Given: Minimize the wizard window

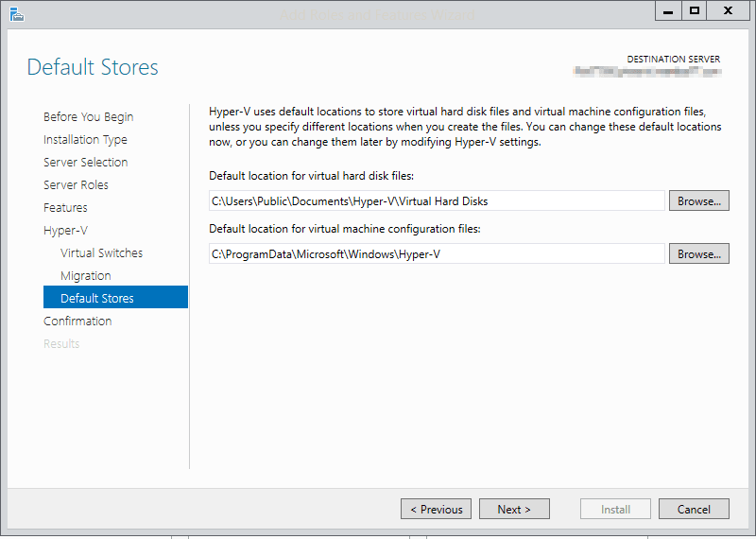Looking at the screenshot, I should coord(668,10).
